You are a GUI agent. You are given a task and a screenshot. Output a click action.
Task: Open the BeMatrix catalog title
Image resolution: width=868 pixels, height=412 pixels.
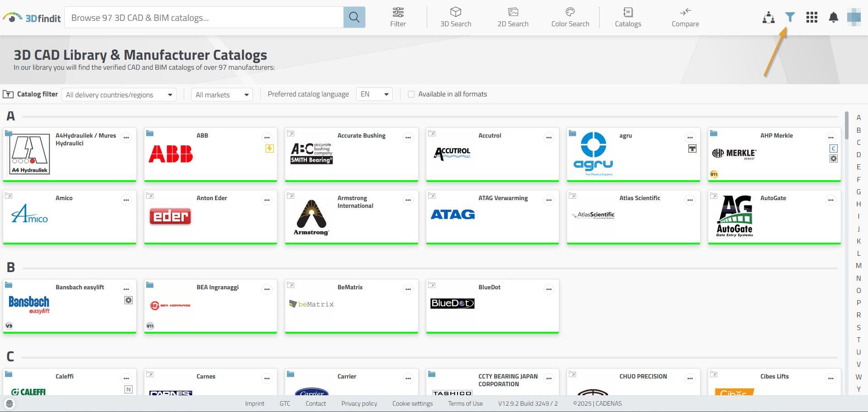click(350, 287)
